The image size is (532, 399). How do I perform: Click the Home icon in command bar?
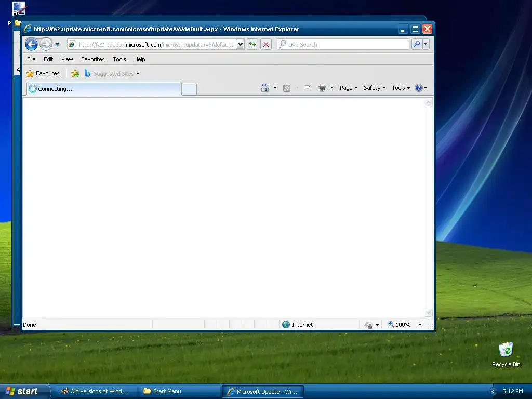(264, 88)
